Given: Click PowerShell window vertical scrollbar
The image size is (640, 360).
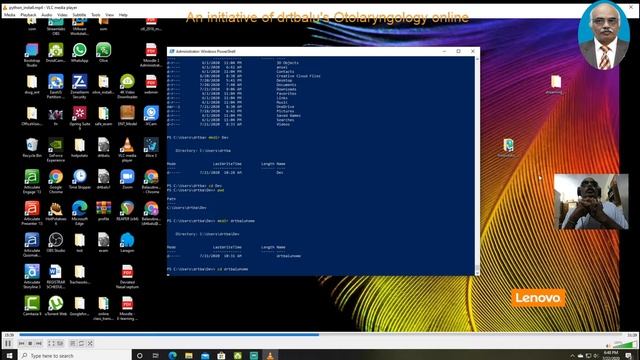Looking at the screenshot, I should pyautogui.click(x=477, y=165).
